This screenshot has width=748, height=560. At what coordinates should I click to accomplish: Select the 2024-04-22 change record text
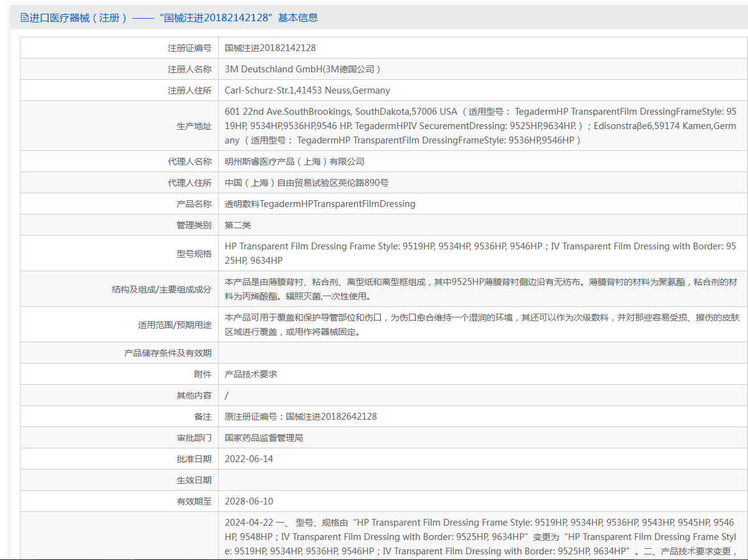pos(481,537)
